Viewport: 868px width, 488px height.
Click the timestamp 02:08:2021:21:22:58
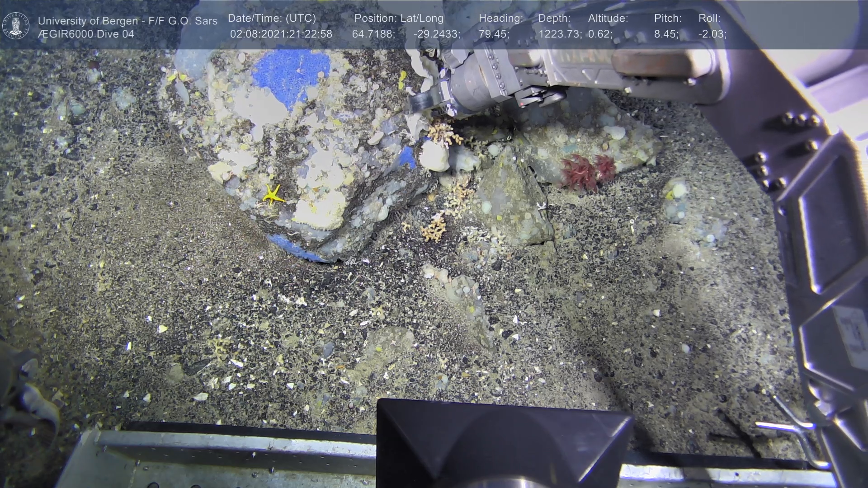click(x=281, y=34)
